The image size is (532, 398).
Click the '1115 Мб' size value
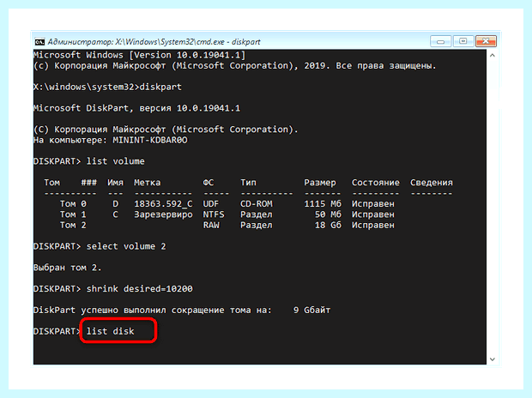point(323,204)
